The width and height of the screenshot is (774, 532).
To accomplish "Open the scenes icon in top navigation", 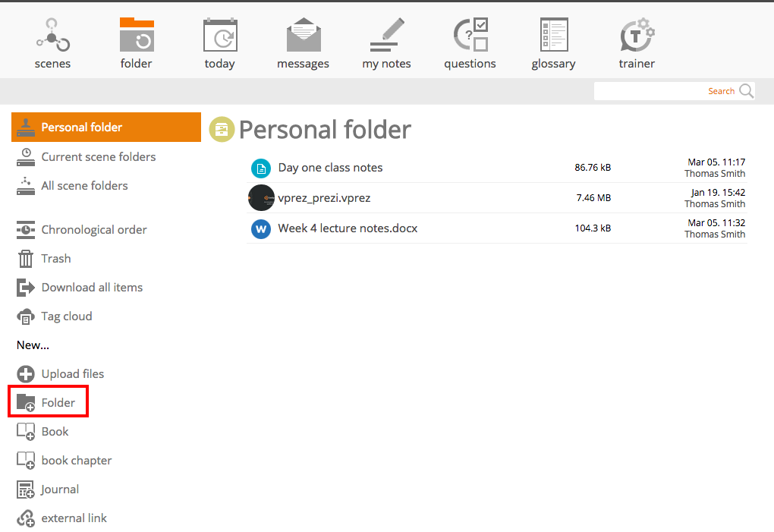I will pos(52,36).
